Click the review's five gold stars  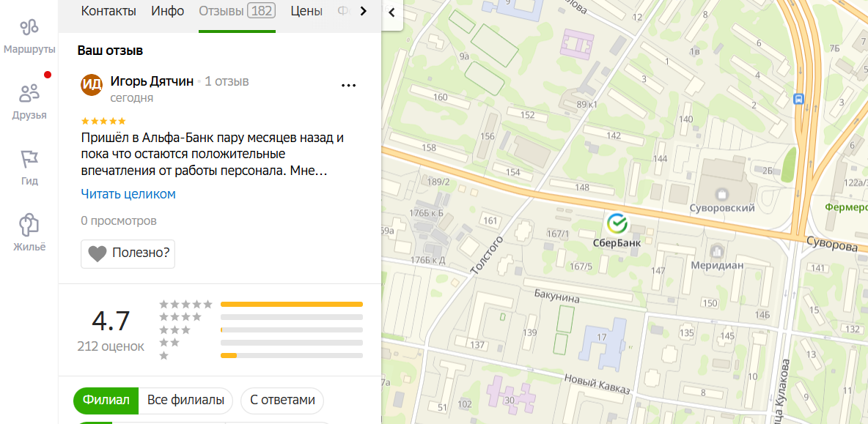[103, 121]
